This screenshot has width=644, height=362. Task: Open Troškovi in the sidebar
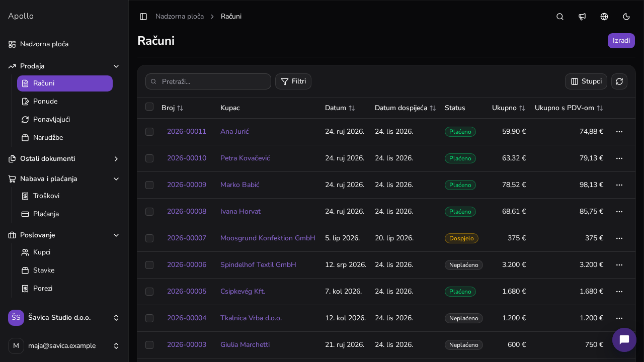click(x=65, y=196)
